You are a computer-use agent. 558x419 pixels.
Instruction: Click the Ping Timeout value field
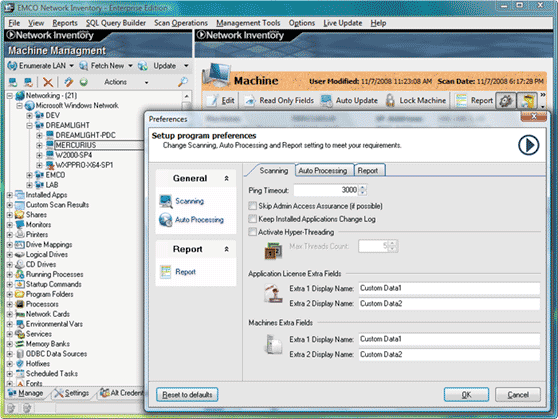[x=326, y=190]
